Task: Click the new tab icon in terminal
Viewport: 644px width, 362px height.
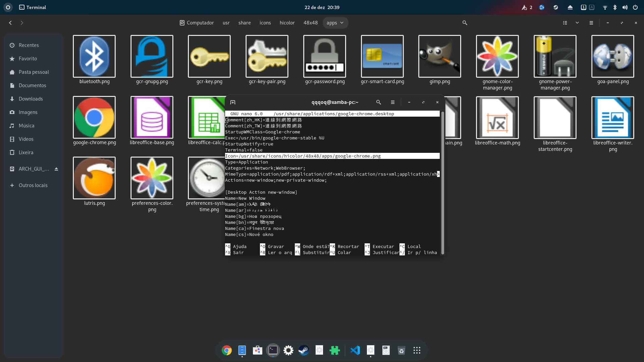Action: click(x=233, y=102)
